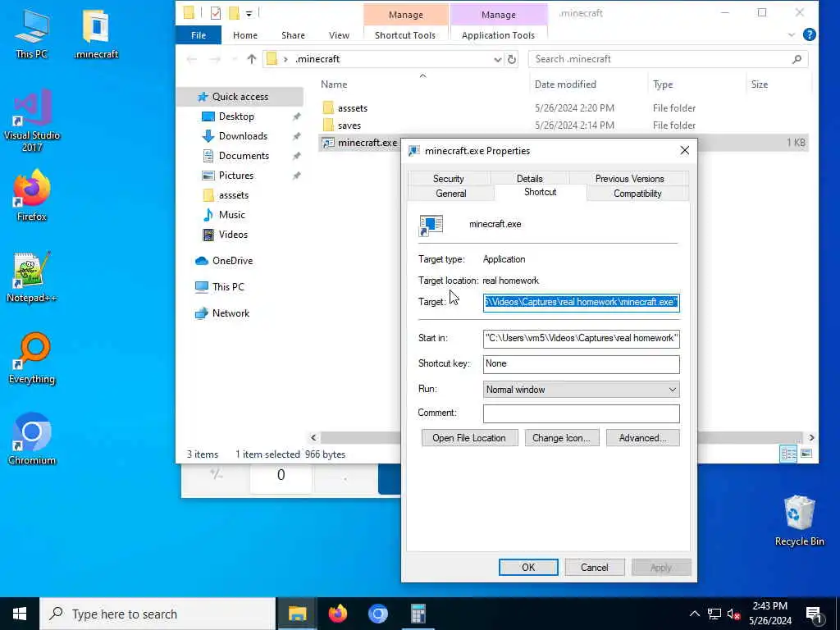Image resolution: width=840 pixels, height=630 pixels.
Task: Switch to the View ribbon tab
Action: (339, 35)
